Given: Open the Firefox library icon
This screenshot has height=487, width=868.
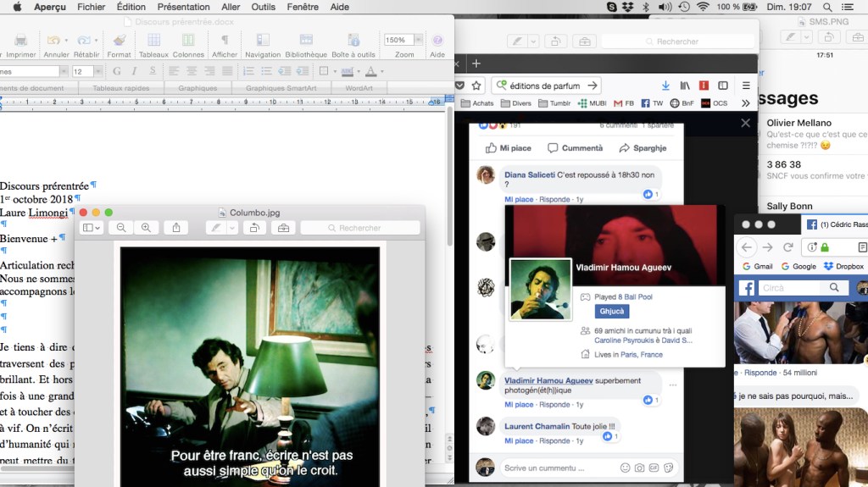Looking at the screenshot, I should [x=685, y=86].
